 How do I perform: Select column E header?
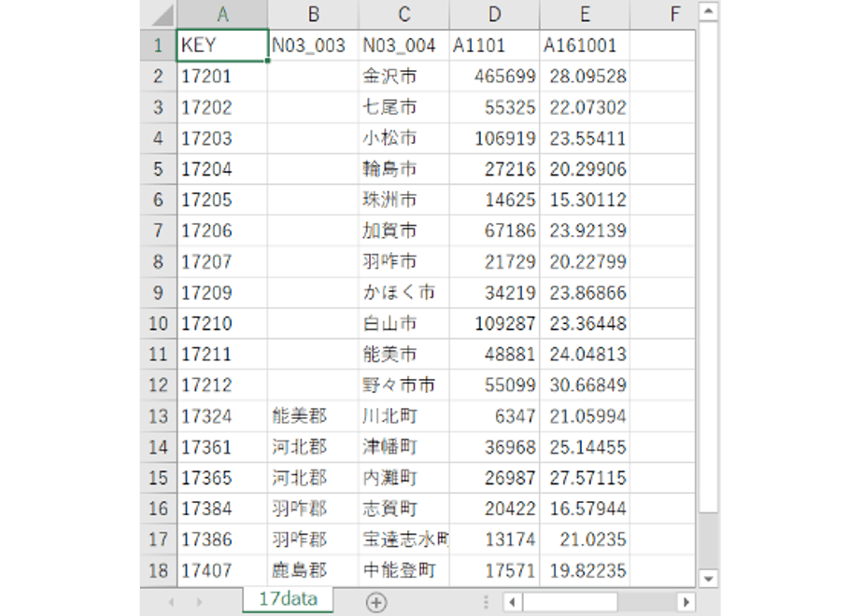[585, 14]
